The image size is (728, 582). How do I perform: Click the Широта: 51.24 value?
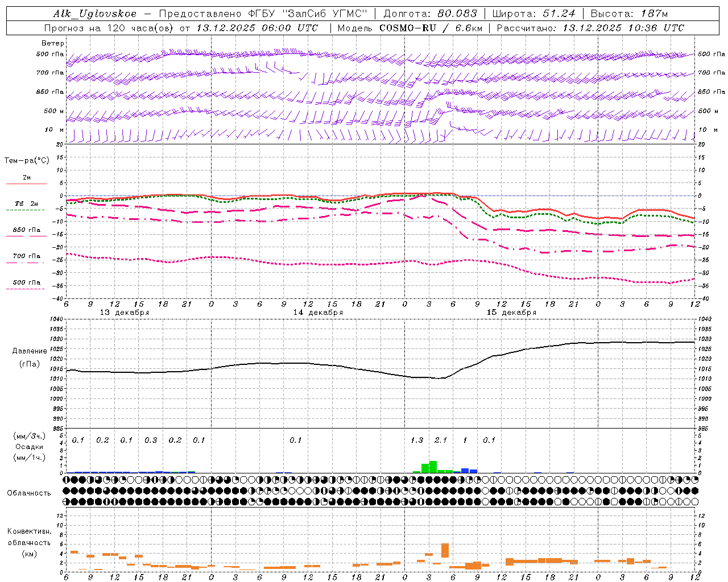tap(533, 14)
